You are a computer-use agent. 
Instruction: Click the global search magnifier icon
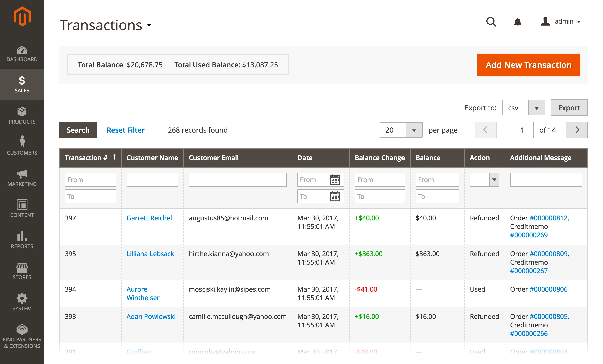(491, 22)
